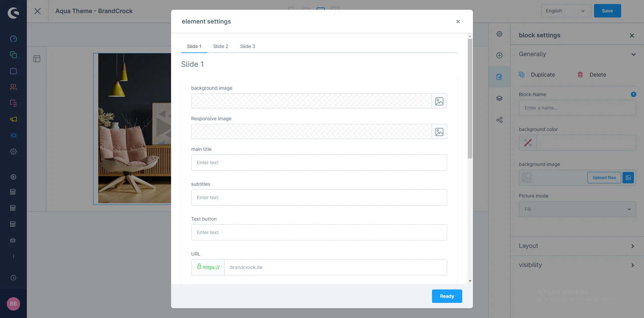Image resolution: width=644 pixels, height=318 pixels.
Task: Close the element settings dialog
Action: tap(458, 21)
